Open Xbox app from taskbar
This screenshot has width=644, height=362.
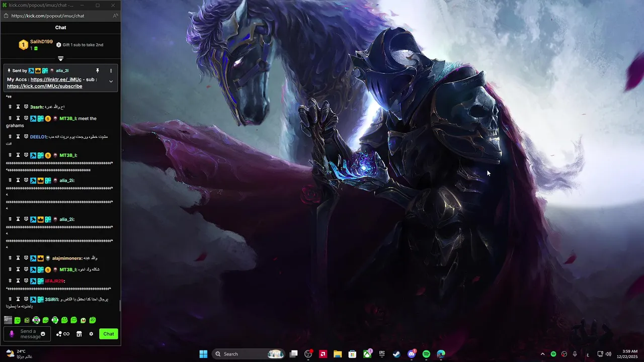point(367,354)
